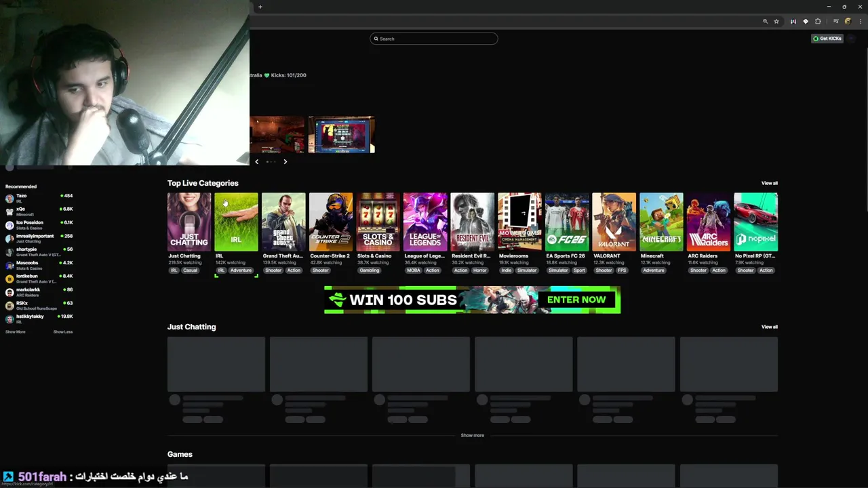868x488 pixels.
Task: Select the FPS tag under VALORANT
Action: [x=622, y=270]
